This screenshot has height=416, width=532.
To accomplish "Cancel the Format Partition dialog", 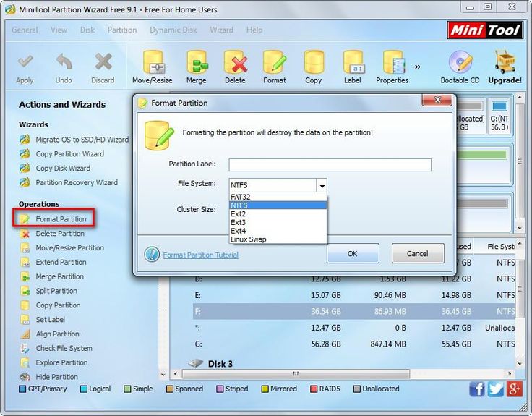I will coord(418,253).
